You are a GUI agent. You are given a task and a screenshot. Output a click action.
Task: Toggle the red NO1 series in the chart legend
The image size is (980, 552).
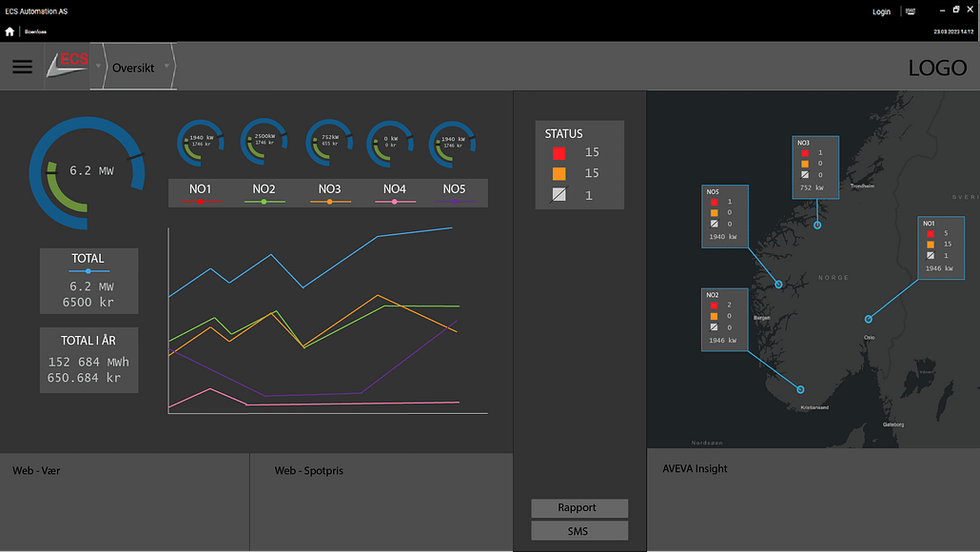tap(201, 201)
